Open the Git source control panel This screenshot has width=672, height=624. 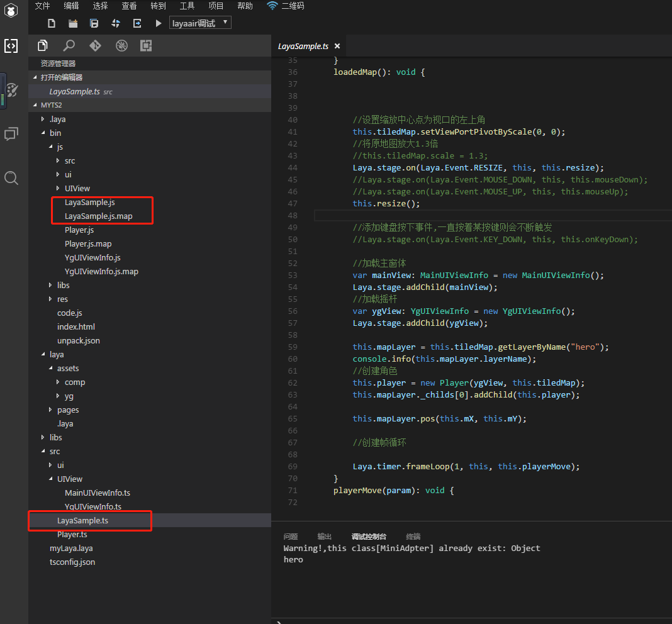[95, 46]
